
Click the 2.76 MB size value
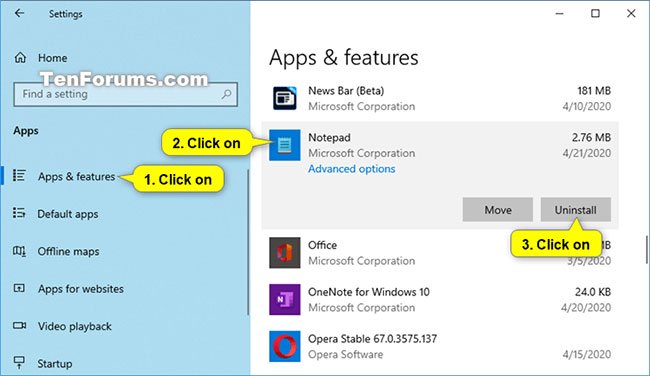coord(591,137)
